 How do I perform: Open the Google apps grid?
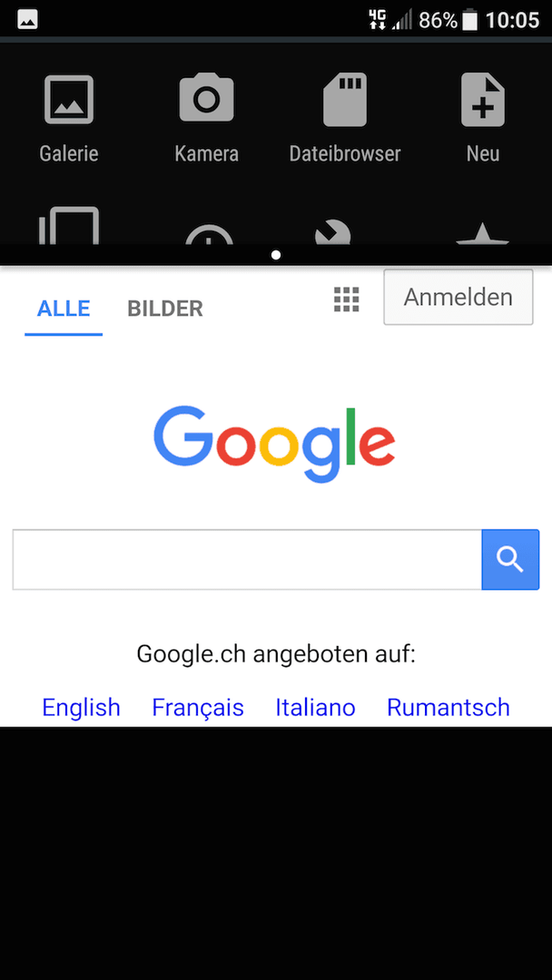pyautogui.click(x=346, y=299)
